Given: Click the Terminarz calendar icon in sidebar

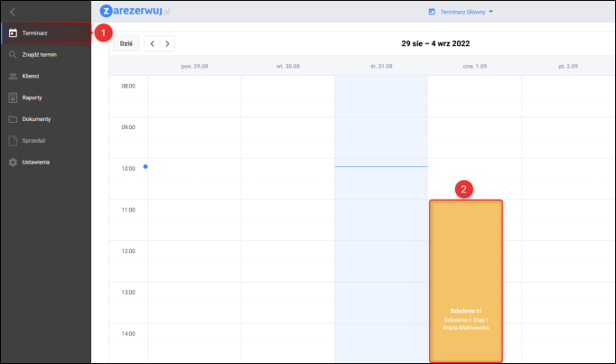Looking at the screenshot, I should (x=13, y=33).
